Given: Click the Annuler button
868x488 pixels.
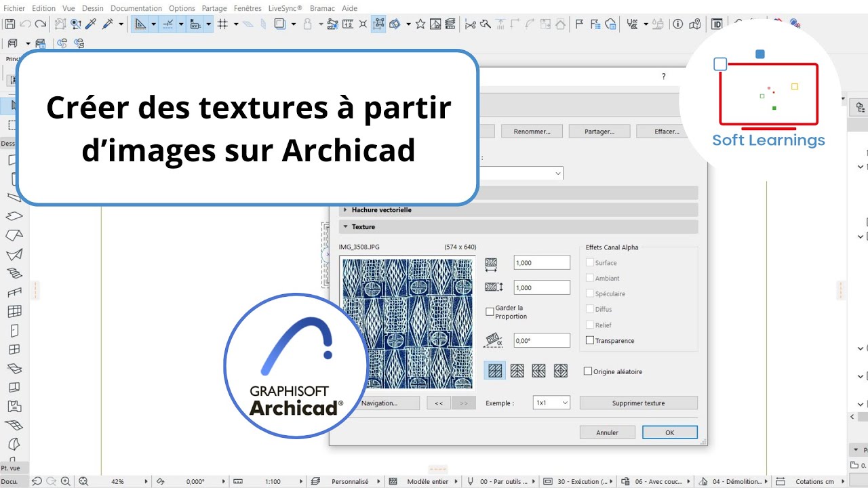Looking at the screenshot, I should [x=608, y=432].
